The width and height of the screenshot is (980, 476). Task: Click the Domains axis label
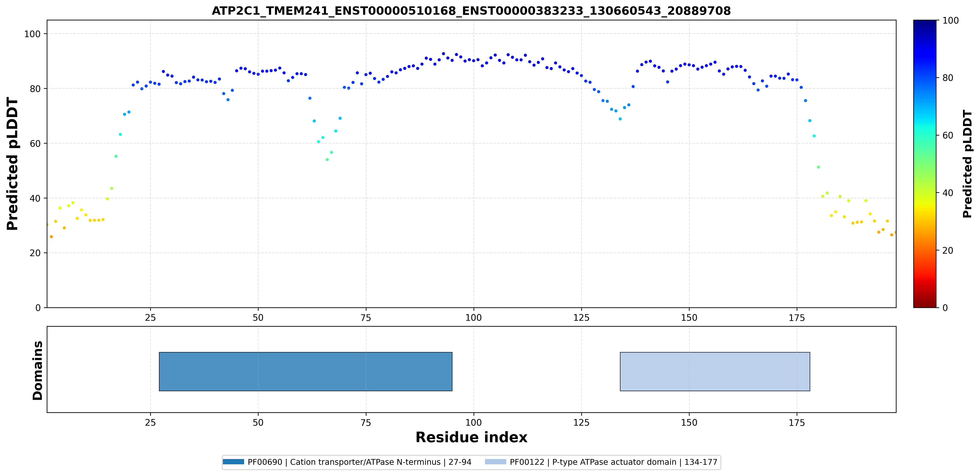[37, 370]
